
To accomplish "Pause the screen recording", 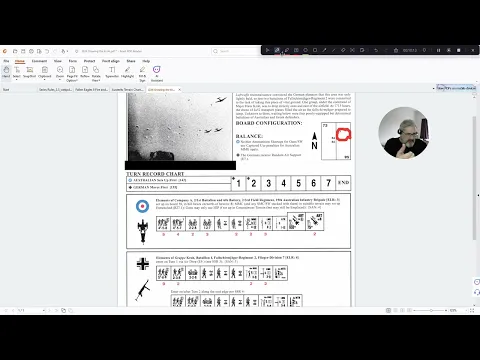I will click(438, 50).
